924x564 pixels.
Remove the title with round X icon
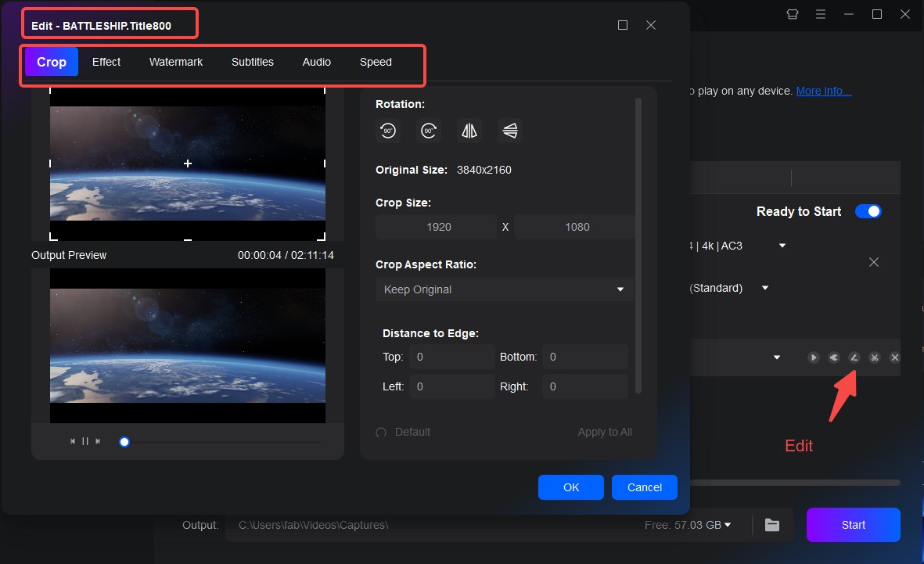click(x=894, y=357)
